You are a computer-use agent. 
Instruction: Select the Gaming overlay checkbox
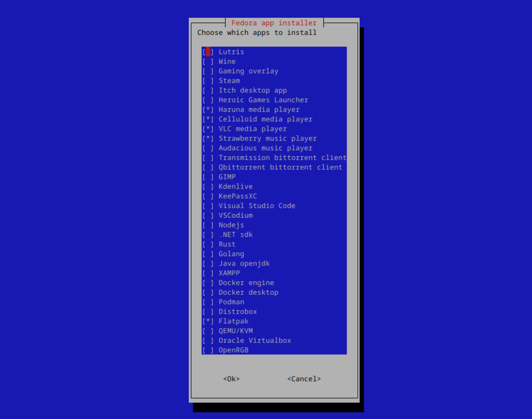[208, 71]
